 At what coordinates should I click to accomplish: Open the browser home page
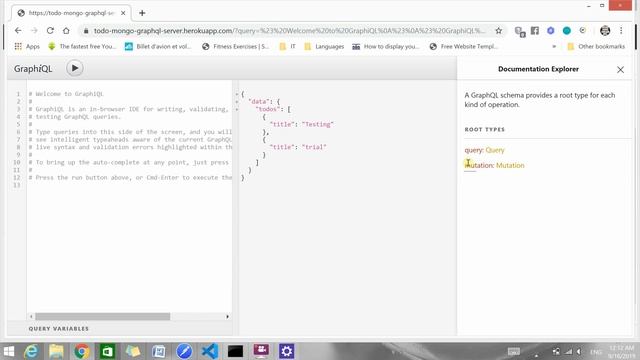click(66, 31)
